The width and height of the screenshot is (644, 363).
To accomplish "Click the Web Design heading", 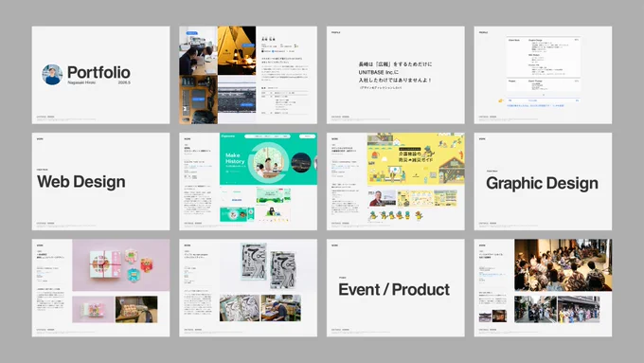I will pos(81,182).
